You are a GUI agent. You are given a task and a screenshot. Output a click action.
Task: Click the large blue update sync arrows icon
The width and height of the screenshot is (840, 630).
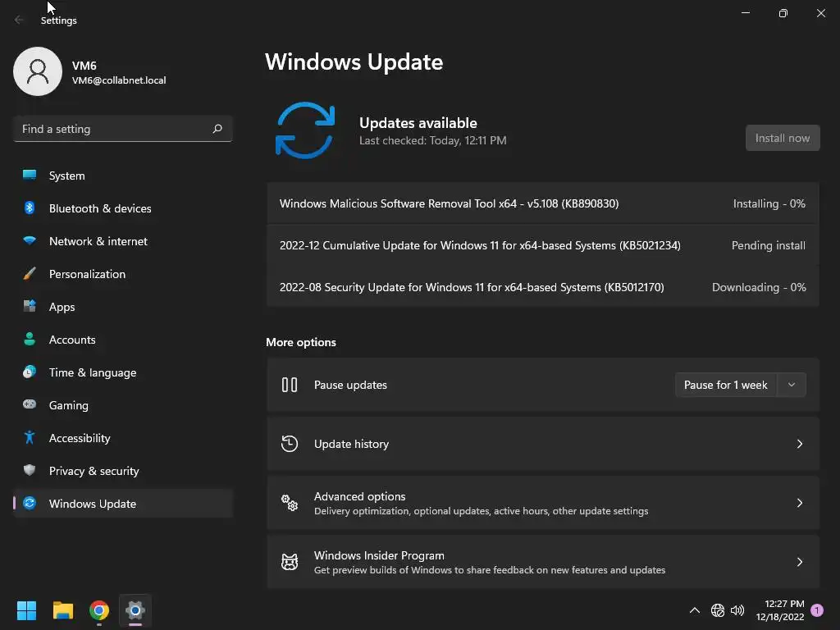click(x=305, y=130)
